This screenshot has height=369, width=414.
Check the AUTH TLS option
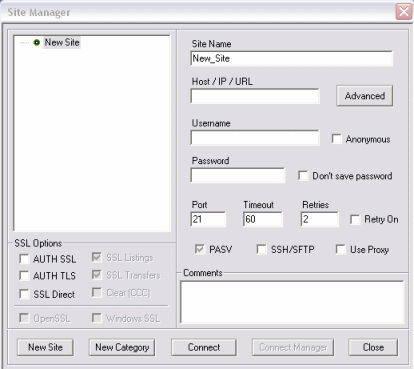(x=24, y=275)
